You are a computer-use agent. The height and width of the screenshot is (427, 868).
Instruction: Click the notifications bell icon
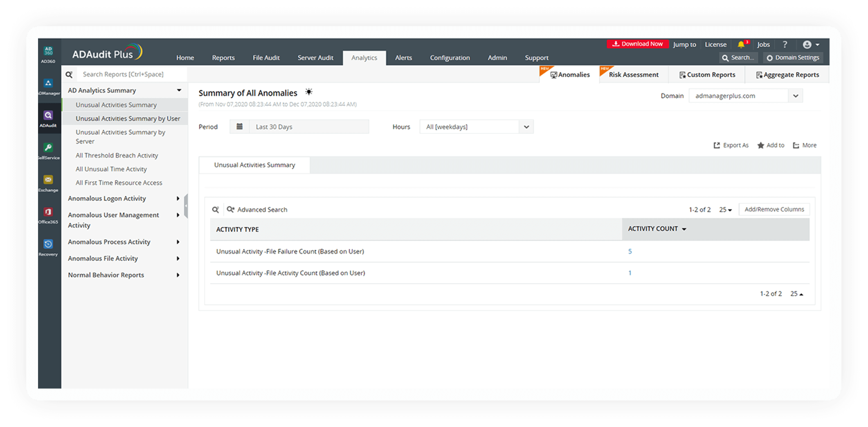[x=741, y=44]
